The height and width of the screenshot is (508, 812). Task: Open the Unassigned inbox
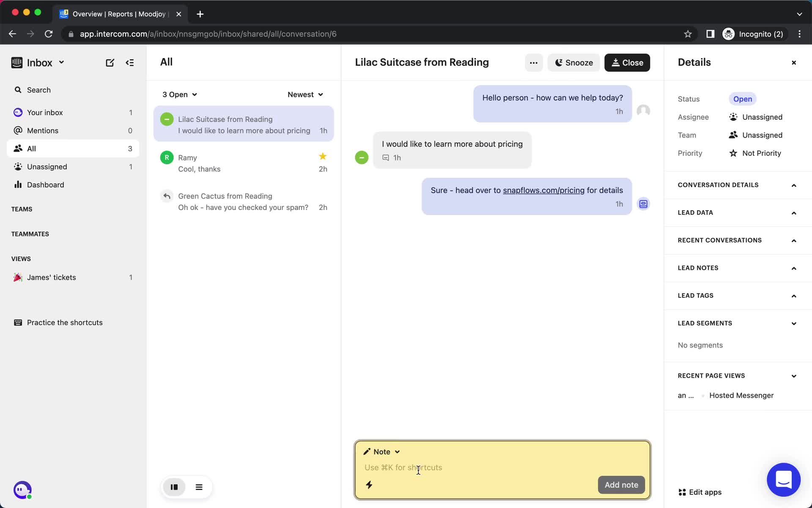(73, 167)
